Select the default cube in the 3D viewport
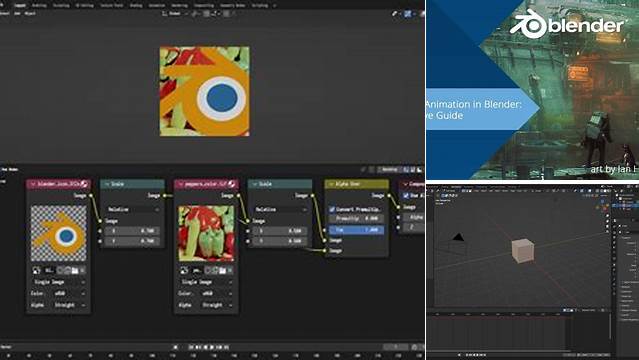This screenshot has height=360, width=639. click(523, 250)
